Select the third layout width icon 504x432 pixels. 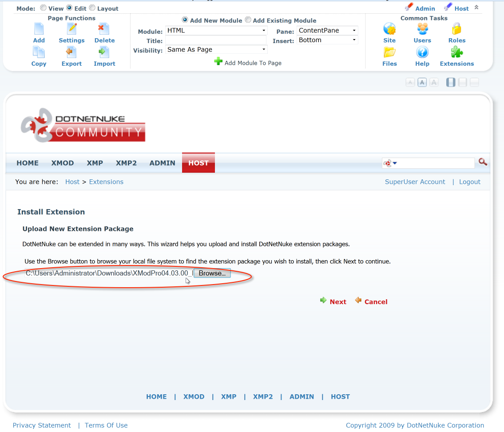[x=474, y=83]
